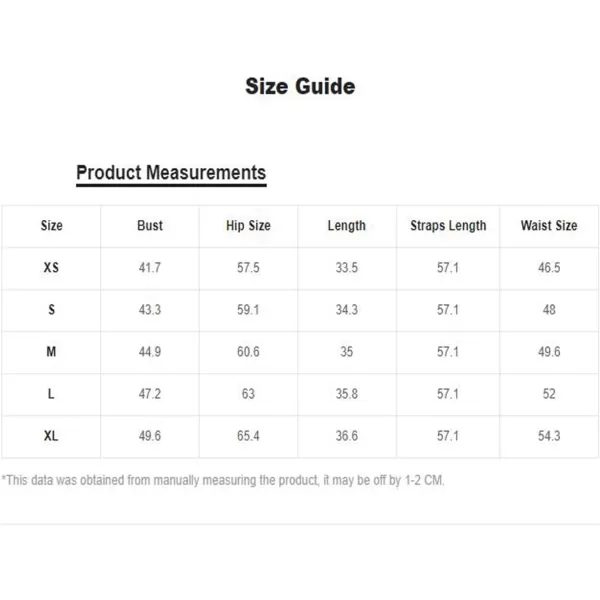Select the Straps Length column header
Image resolution: width=600 pixels, height=600 pixels.
[448, 226]
